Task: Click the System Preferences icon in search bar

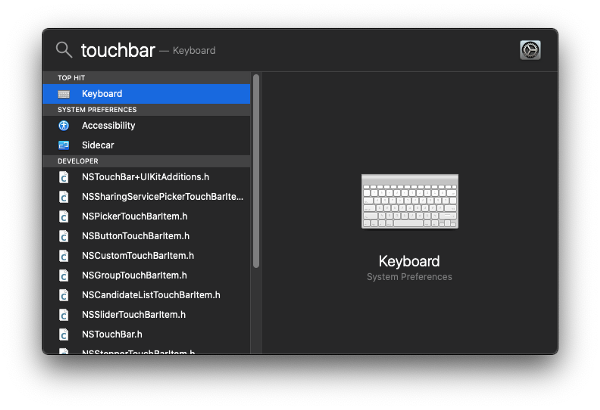Action: click(530, 50)
